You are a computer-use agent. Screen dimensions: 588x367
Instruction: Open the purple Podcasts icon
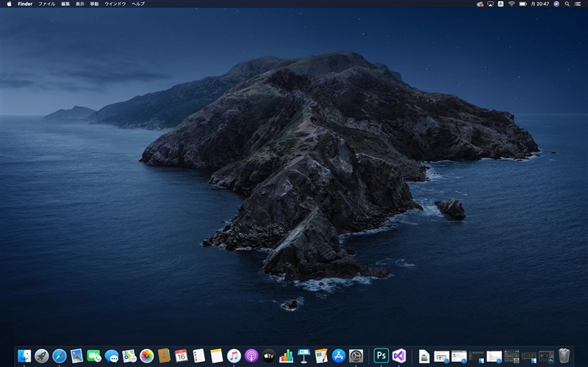(251, 356)
